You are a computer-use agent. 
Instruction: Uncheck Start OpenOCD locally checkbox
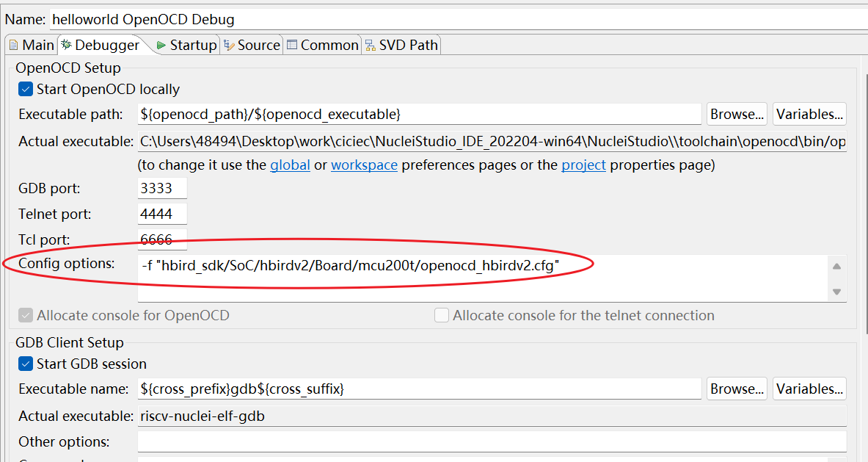pyautogui.click(x=26, y=90)
